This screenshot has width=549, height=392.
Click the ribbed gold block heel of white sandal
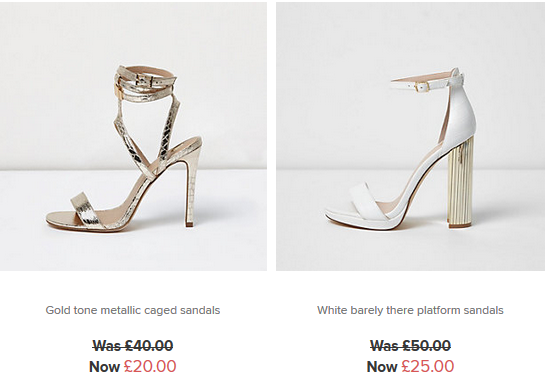coord(461,182)
